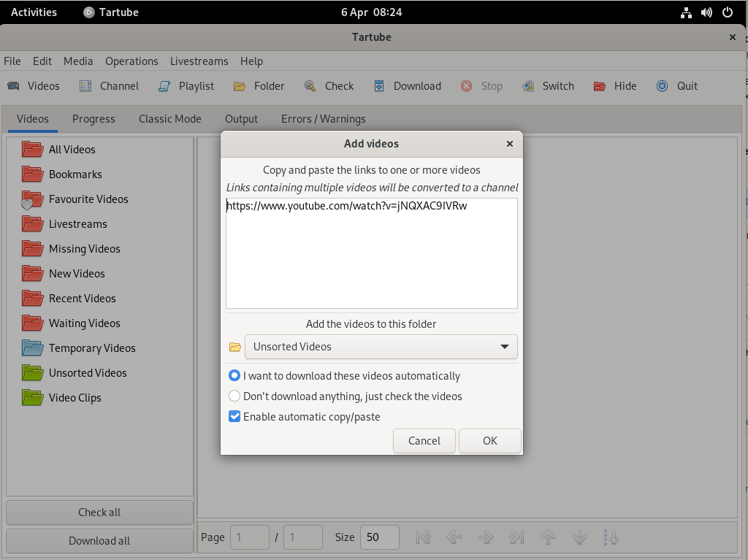This screenshot has height=560, width=748.
Task: Open the Activities overview
Action: [34, 12]
